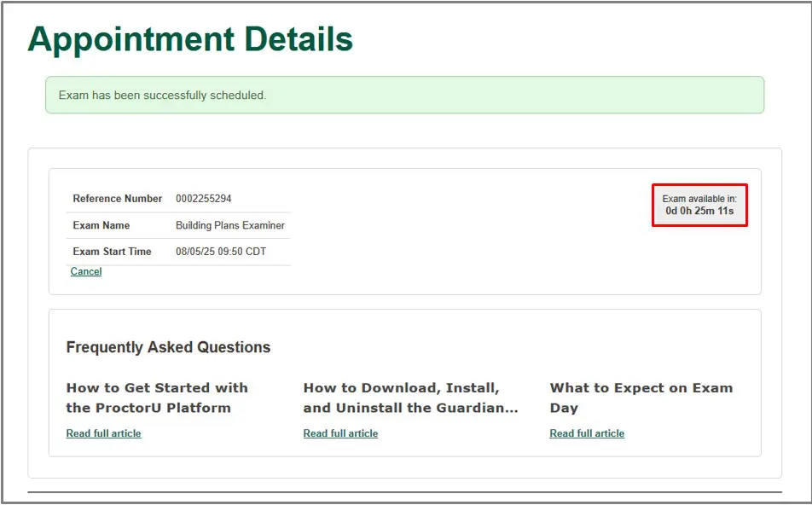
Task: Select the 'How to Get Started with the ProctorU Platform' title
Action: pos(157,398)
